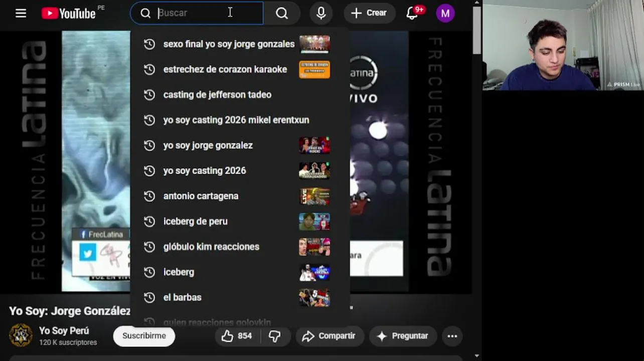644x361 pixels.
Task: Click the Preguntar ask button
Action: pyautogui.click(x=403, y=336)
